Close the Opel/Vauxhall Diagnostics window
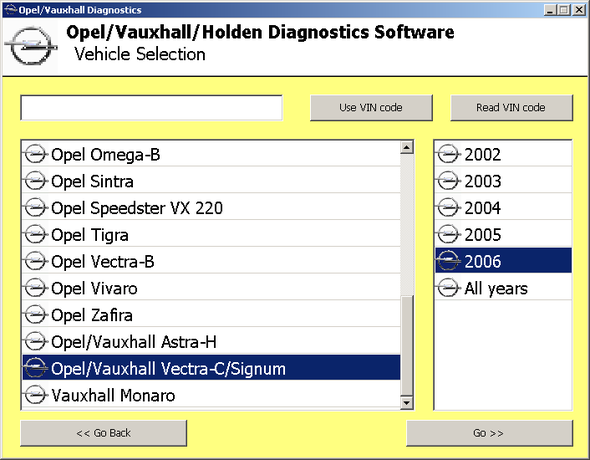Screen dimensions: 590x460 point(579,10)
